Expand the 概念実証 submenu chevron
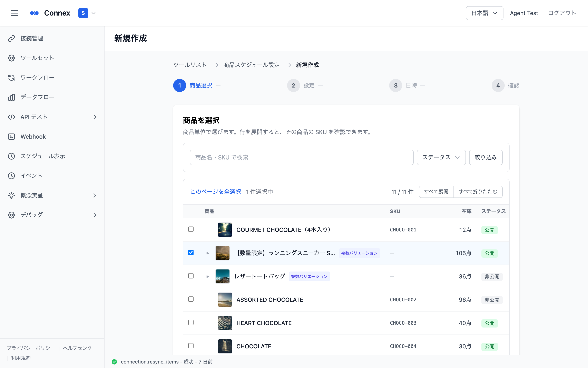This screenshot has width=588, height=368. point(95,195)
